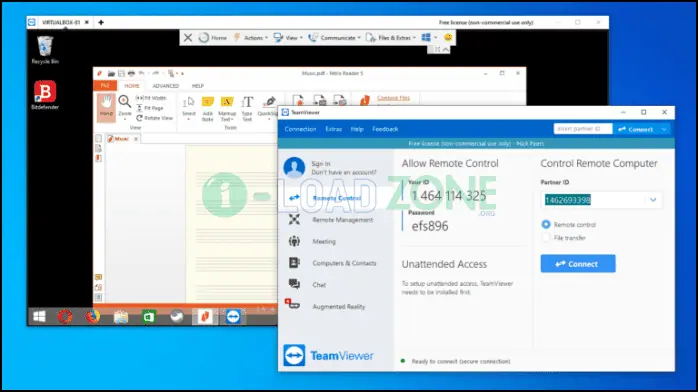Click the Partner ID input field
698x392 pixels.
click(x=594, y=200)
